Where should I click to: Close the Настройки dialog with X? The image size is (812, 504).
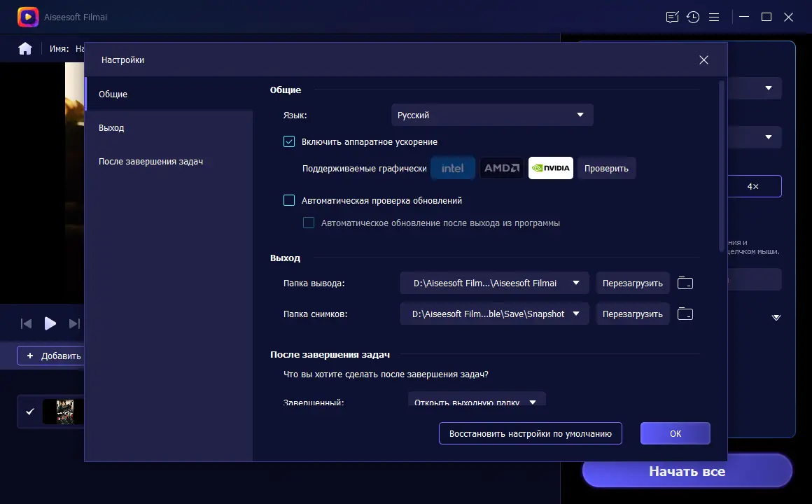point(703,60)
